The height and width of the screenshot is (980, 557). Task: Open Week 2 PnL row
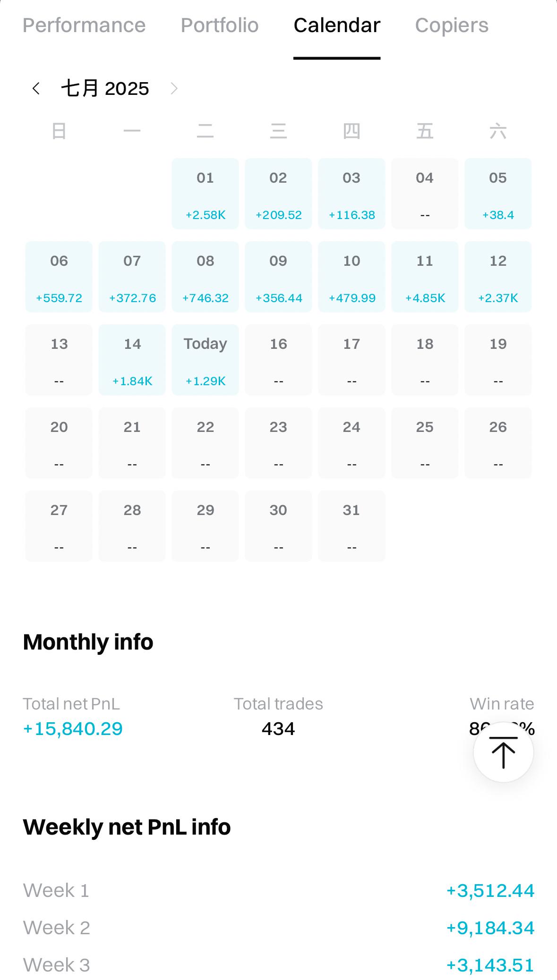coord(278,928)
